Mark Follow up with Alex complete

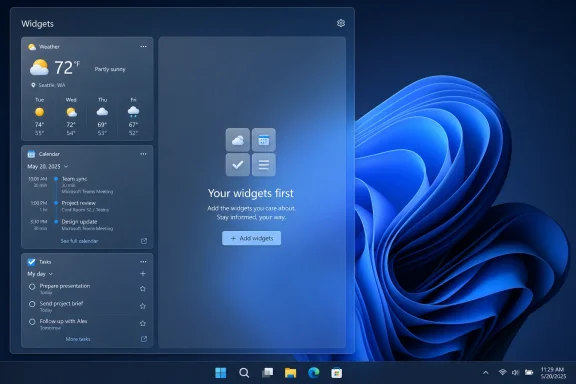point(32,322)
